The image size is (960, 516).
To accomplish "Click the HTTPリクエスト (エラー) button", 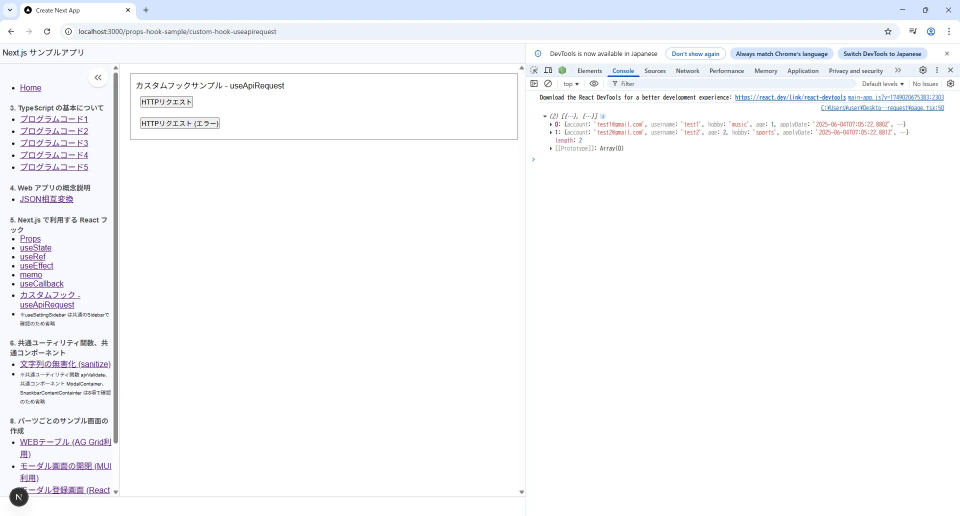I will (x=180, y=123).
